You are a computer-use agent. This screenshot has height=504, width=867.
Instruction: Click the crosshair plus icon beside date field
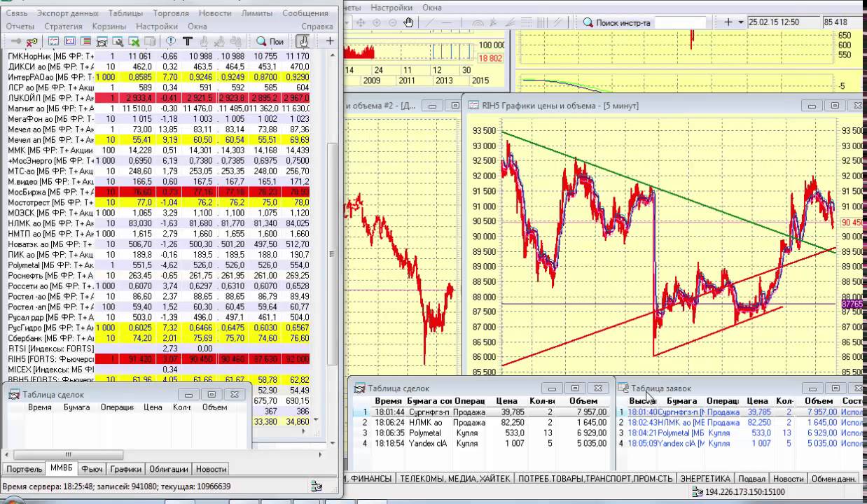coord(728,22)
